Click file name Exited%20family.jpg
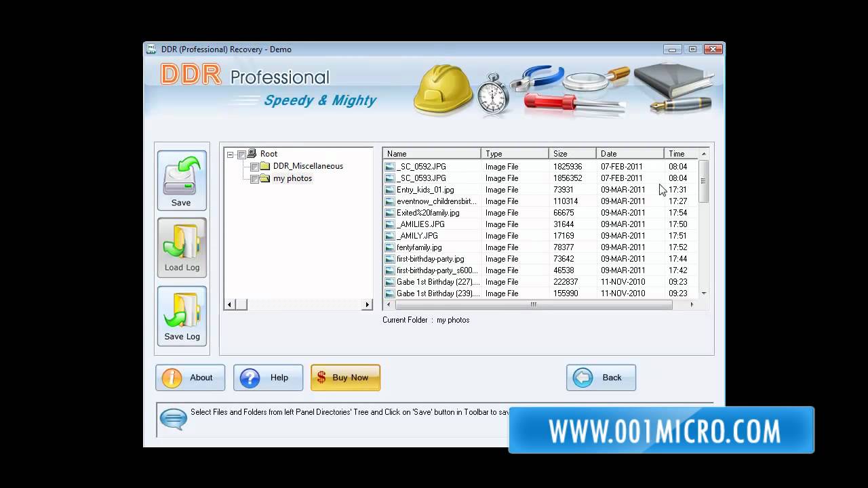Viewport: 868px width, 488px height. click(x=428, y=213)
